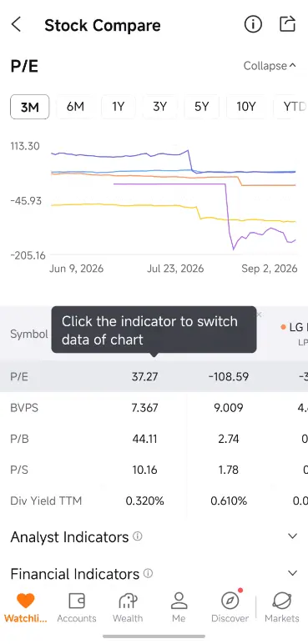Select the Div Yield TTM row
Viewport: 308px width, 644px height.
[154, 501]
